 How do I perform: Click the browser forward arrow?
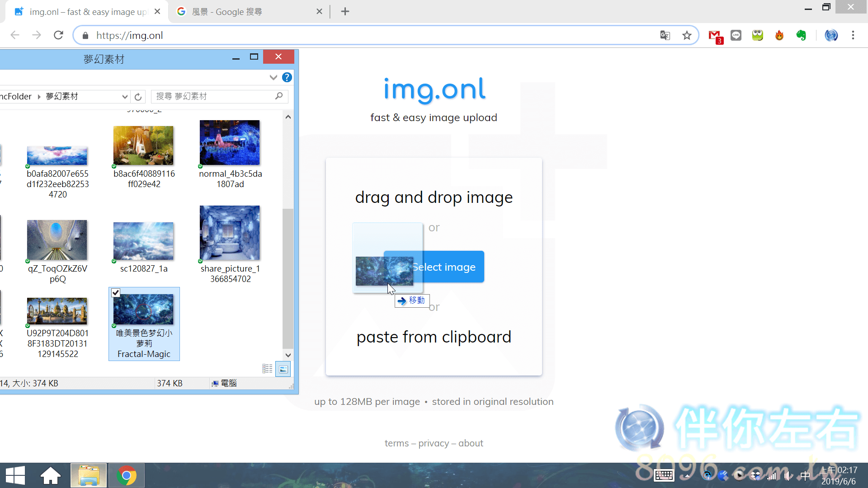37,35
